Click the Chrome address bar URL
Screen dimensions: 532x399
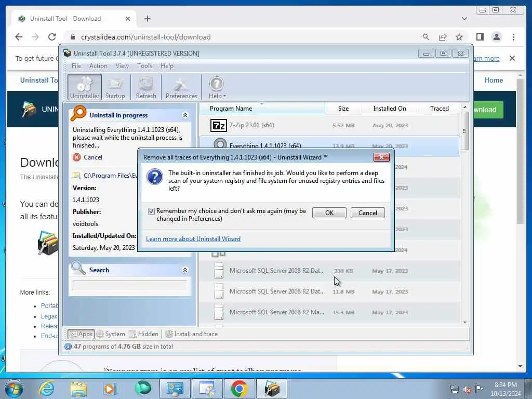145,37
